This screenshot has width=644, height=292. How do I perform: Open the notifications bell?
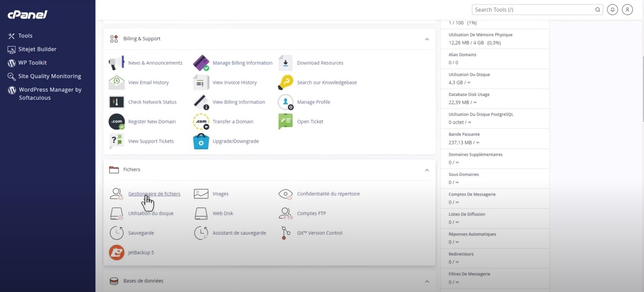[613, 9]
